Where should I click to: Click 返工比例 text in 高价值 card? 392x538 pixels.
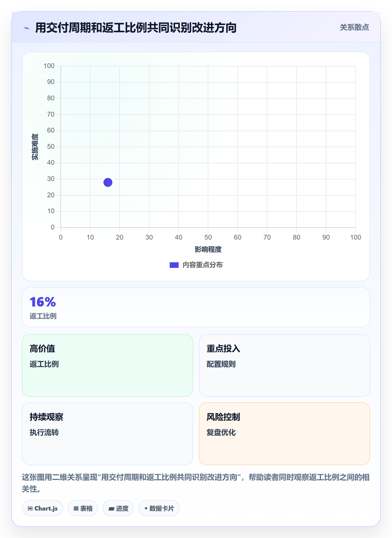tap(44, 364)
